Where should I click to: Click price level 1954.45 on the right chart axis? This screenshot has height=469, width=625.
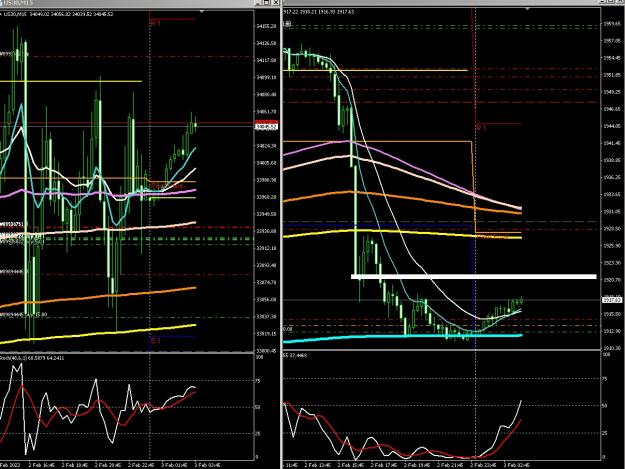click(x=612, y=58)
